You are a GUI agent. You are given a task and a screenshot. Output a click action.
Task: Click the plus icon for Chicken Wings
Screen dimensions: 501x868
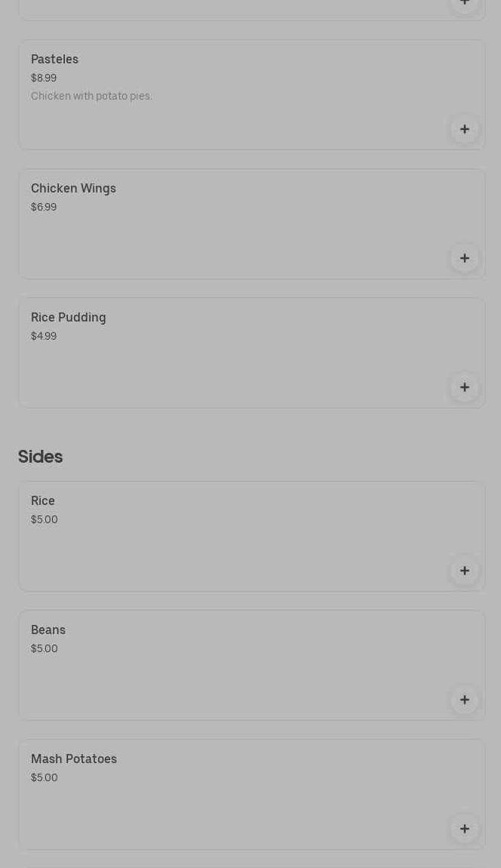click(465, 258)
